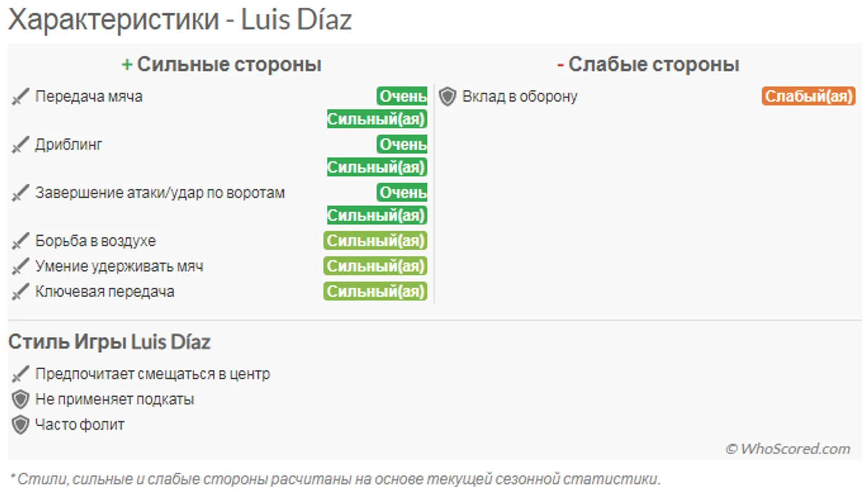868x494 pixels.
Task: Click the Слабые стороны column header
Action: 648,64
